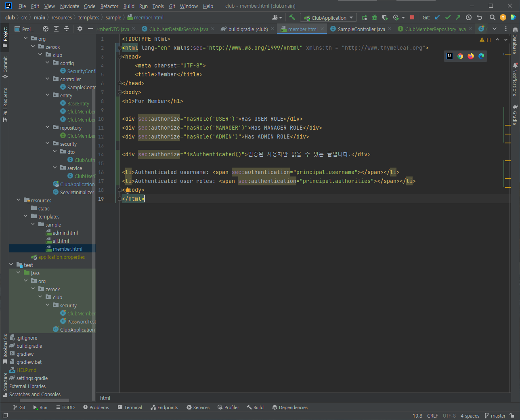Switch to ClubUserDetailsService.java tab
Viewport: 520px width, 420px height.
pyautogui.click(x=178, y=29)
